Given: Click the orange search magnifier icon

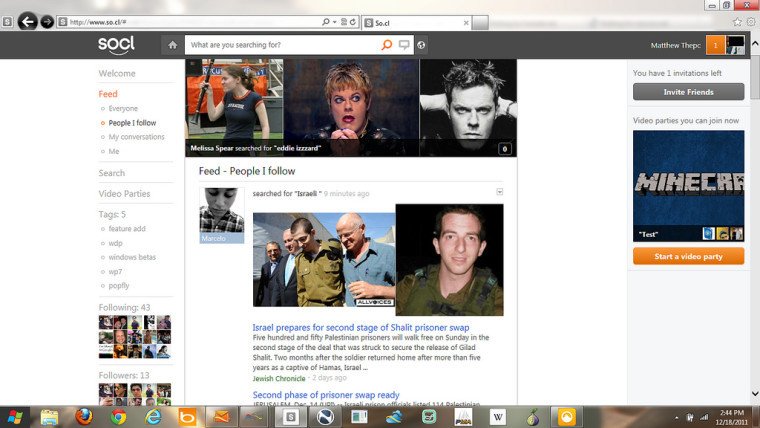Looking at the screenshot, I should (386, 45).
